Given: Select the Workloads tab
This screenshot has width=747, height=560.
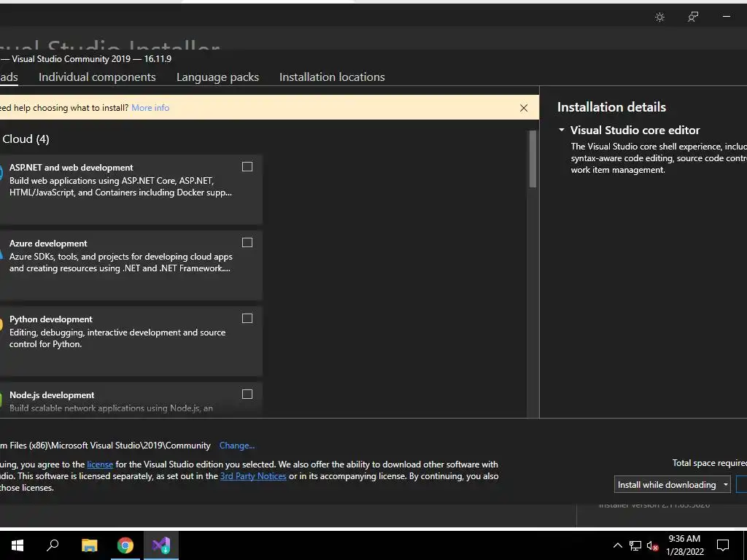Looking at the screenshot, I should (9, 77).
